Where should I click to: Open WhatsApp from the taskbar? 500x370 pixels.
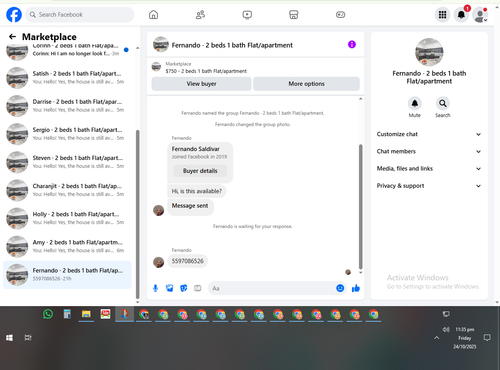48,314
